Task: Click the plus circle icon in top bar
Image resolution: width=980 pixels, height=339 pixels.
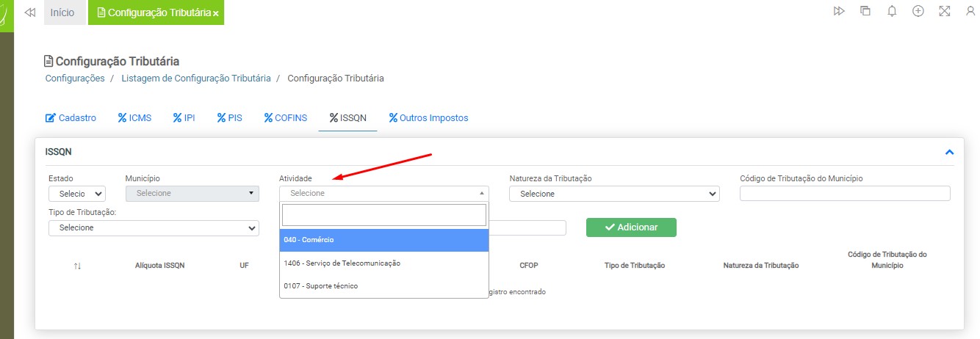Action: [x=918, y=11]
